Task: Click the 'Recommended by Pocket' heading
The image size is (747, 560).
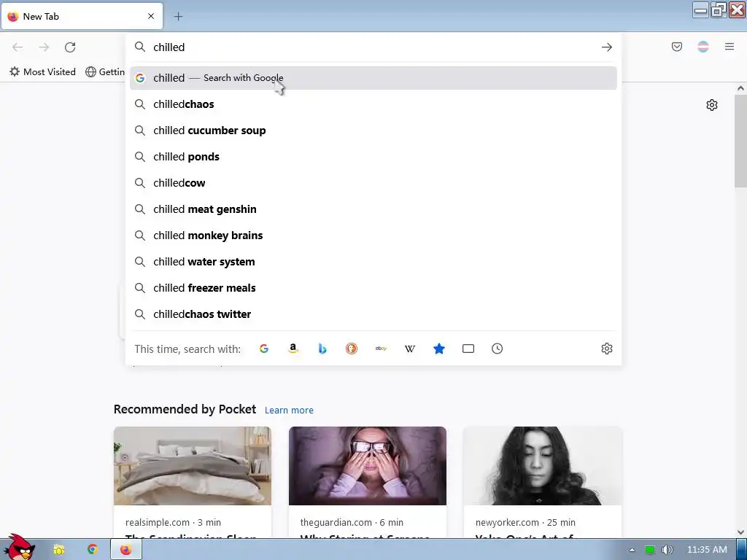Action: [185, 410]
